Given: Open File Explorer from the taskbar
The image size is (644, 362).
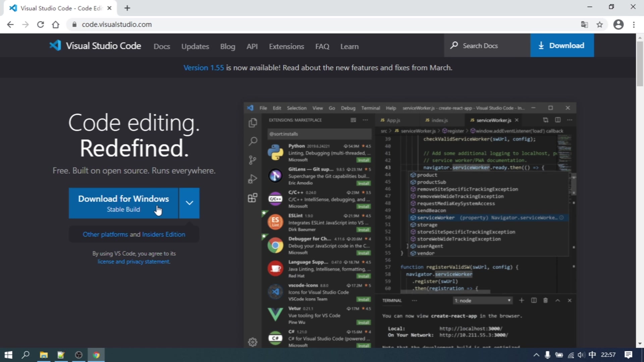Looking at the screenshot, I should tap(44, 355).
